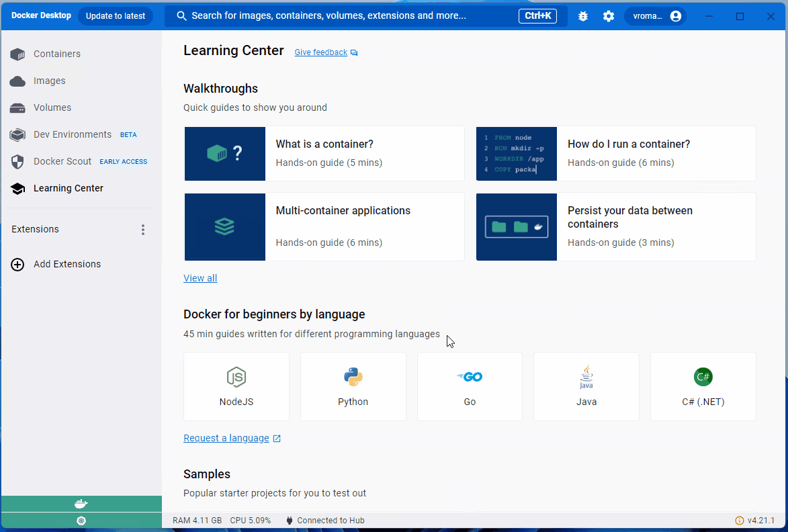Select the Go language label

point(470,402)
